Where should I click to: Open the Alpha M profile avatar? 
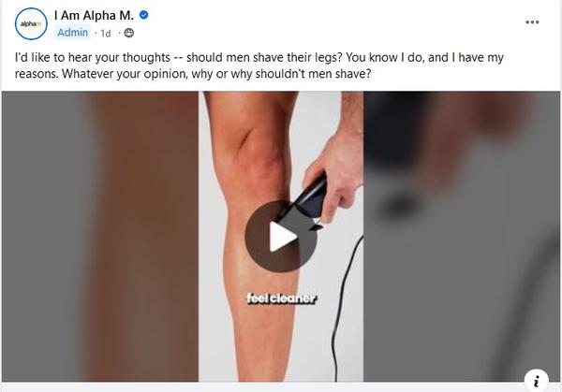[x=31, y=23]
